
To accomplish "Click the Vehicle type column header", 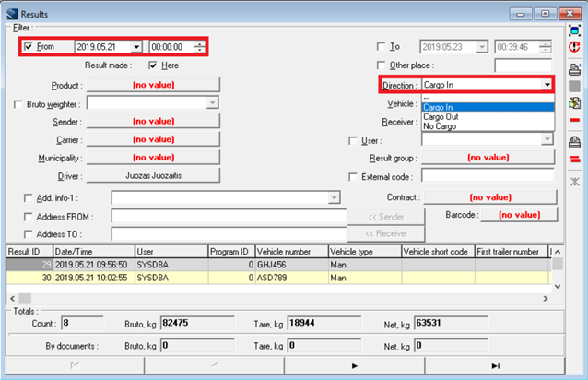I will pyautogui.click(x=364, y=252).
